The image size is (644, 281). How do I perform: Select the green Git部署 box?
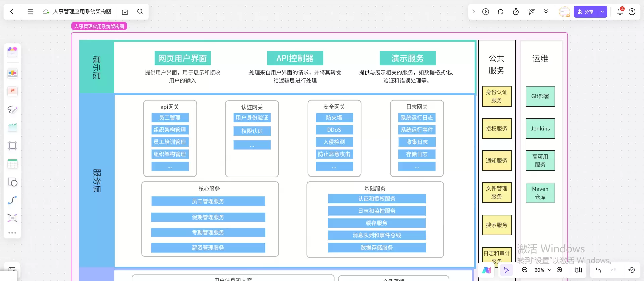[540, 96]
